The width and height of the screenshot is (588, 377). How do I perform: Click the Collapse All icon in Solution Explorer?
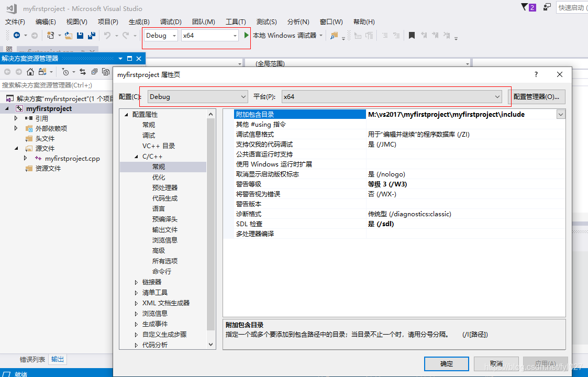click(x=94, y=72)
